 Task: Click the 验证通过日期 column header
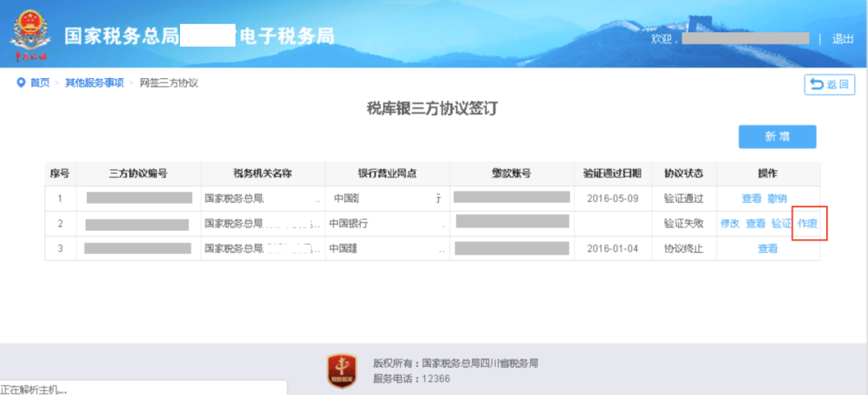tap(612, 174)
